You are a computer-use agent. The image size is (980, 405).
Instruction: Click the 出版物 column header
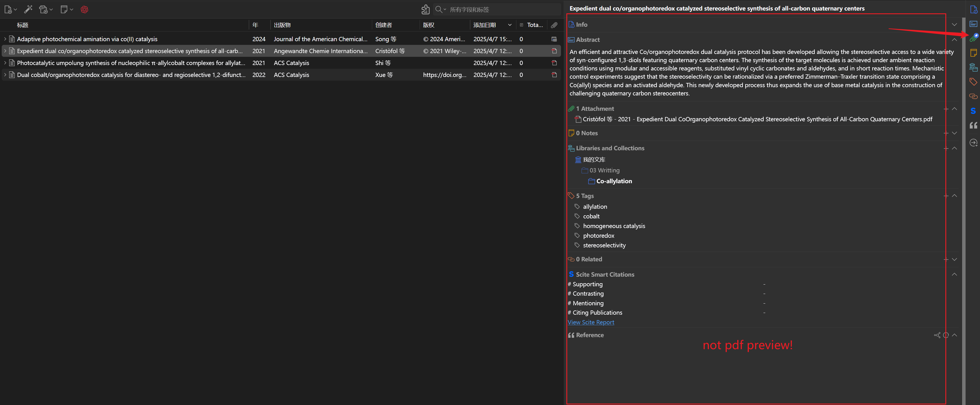[282, 25]
